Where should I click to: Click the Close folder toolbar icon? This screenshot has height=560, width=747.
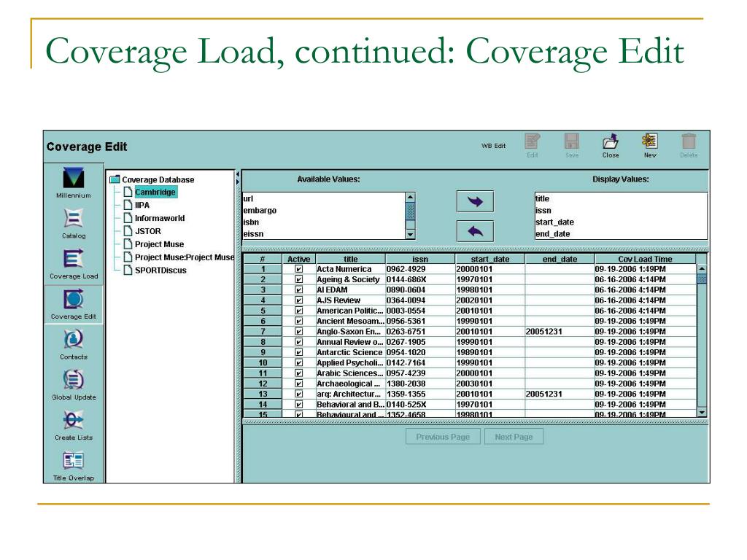click(x=611, y=141)
